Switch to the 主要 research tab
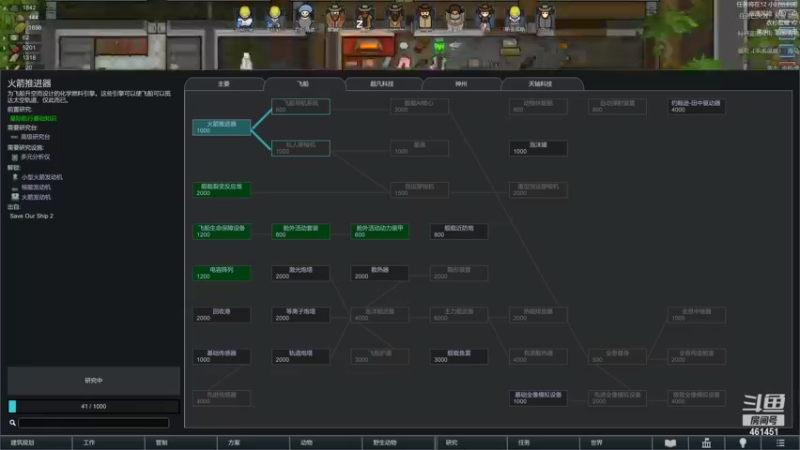 224,84
